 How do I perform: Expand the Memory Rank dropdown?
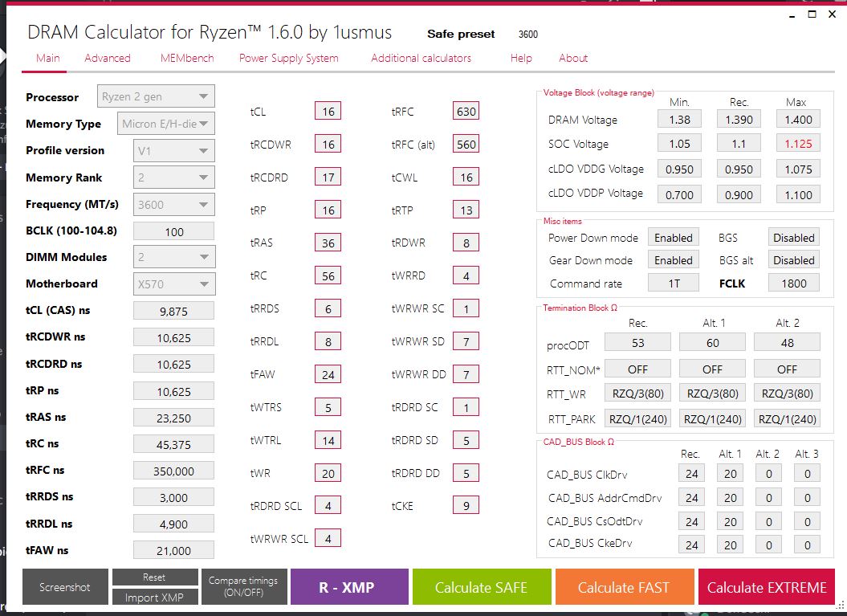click(x=174, y=177)
